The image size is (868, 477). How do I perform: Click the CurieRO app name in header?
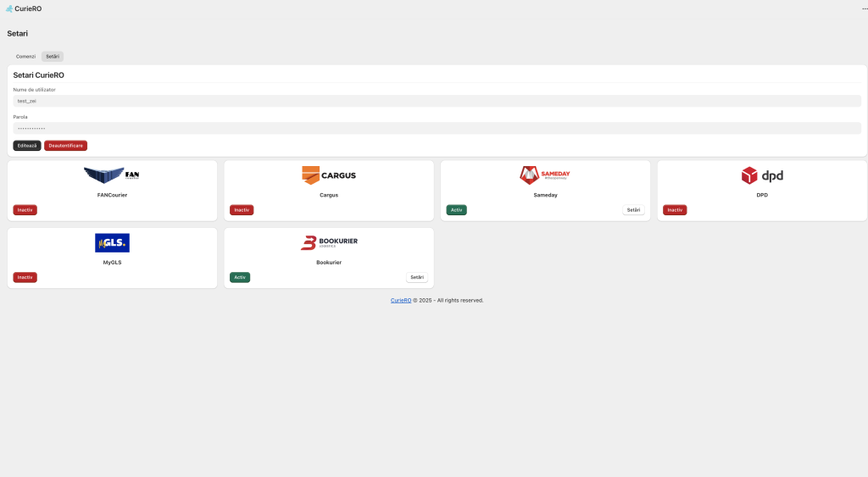point(28,8)
